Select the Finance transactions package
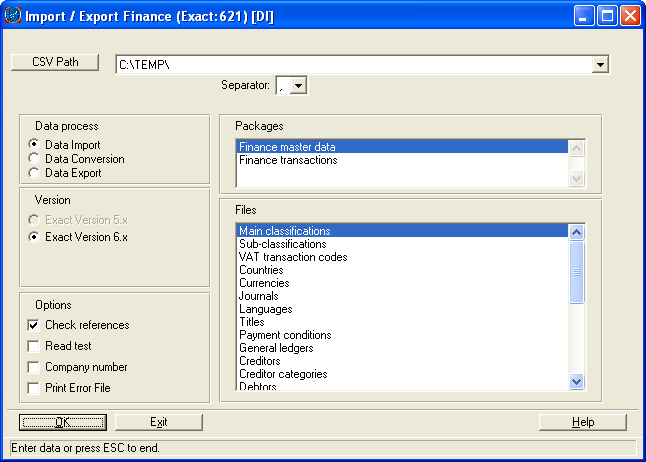The image size is (646, 462). 288,160
